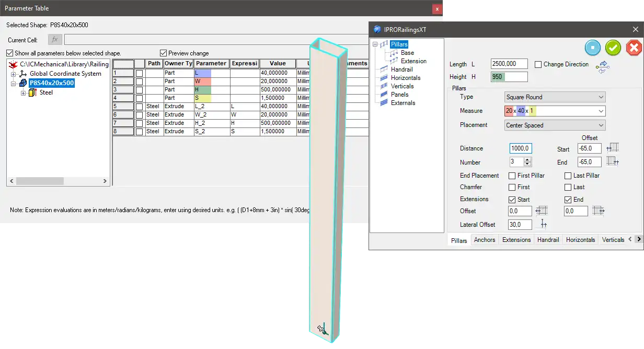
Task: Click the Distance input field
Action: (x=521, y=148)
